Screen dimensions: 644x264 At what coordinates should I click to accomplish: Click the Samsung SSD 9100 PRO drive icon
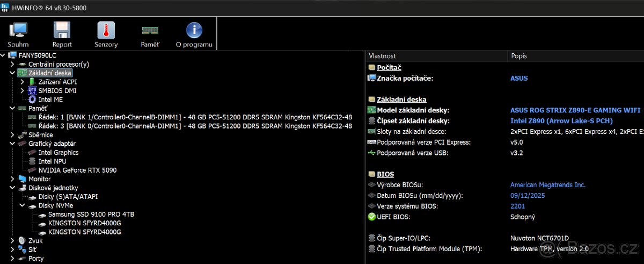tap(42, 214)
